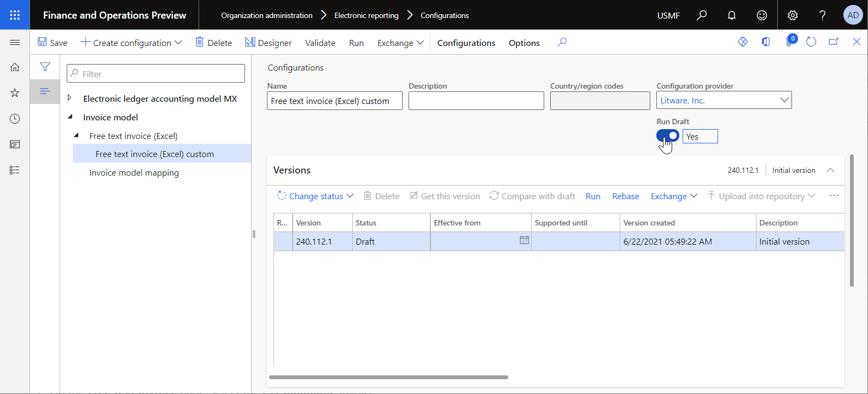This screenshot has height=394, width=868.
Task: Expand the navigation pane hamburger
Action: click(x=15, y=42)
